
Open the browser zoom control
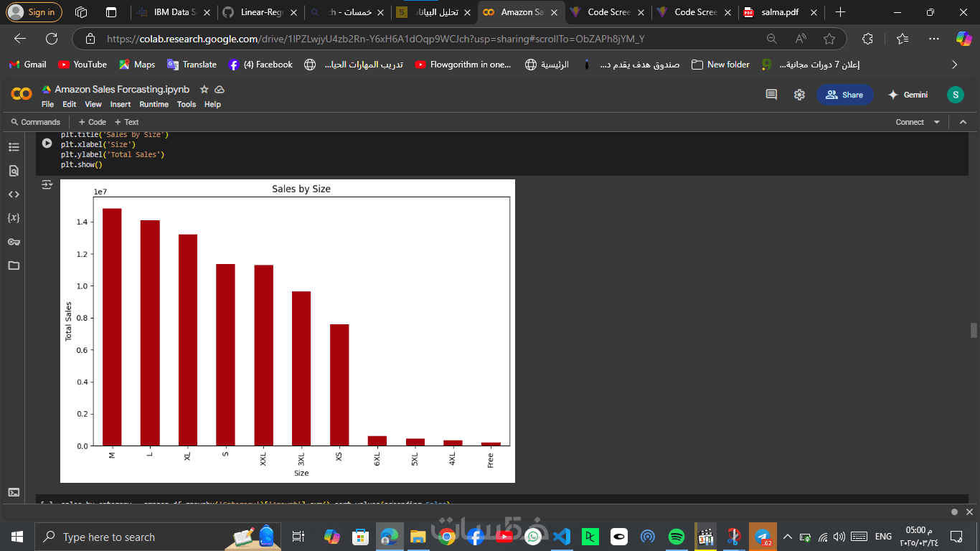(772, 39)
